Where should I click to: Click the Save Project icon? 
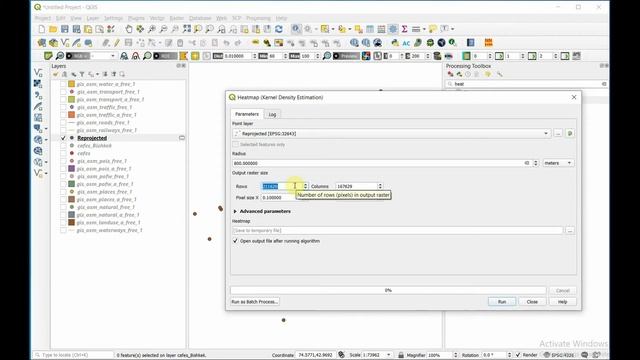64,29
